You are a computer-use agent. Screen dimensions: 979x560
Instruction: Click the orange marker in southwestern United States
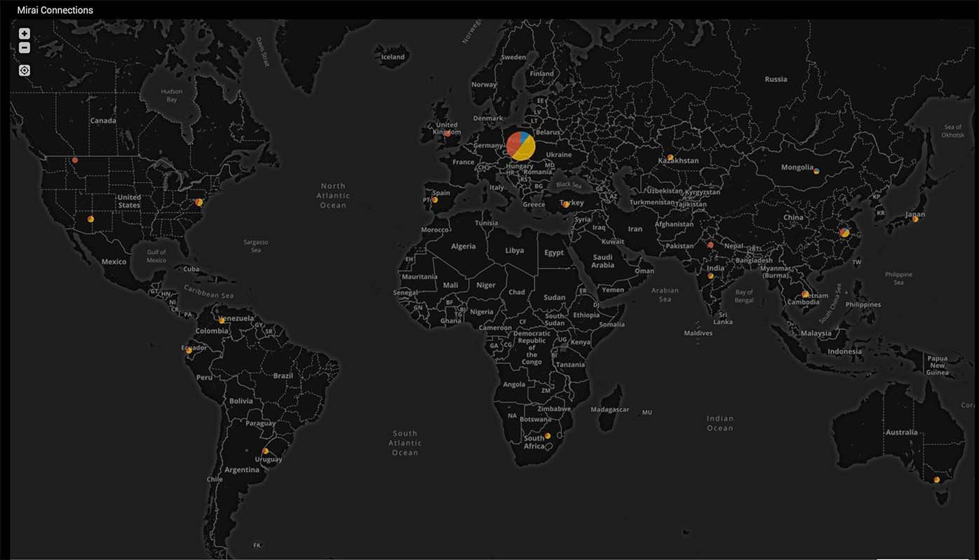tap(90, 219)
